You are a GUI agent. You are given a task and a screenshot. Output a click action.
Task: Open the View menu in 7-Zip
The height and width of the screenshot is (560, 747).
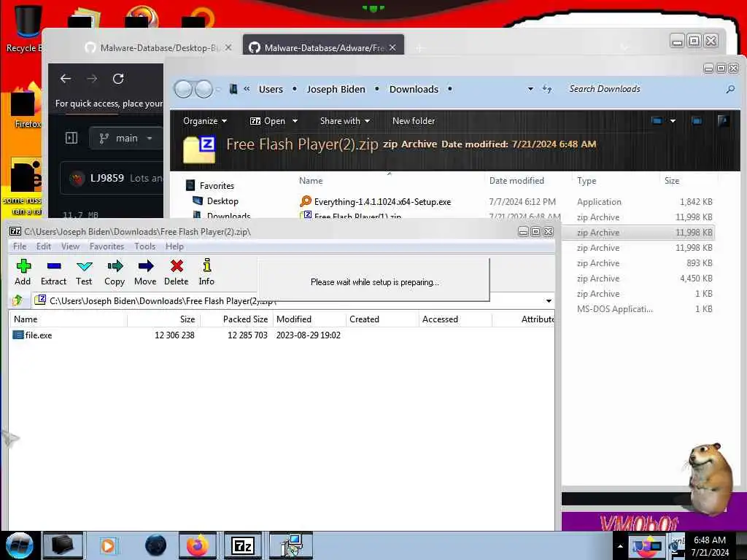[70, 246]
